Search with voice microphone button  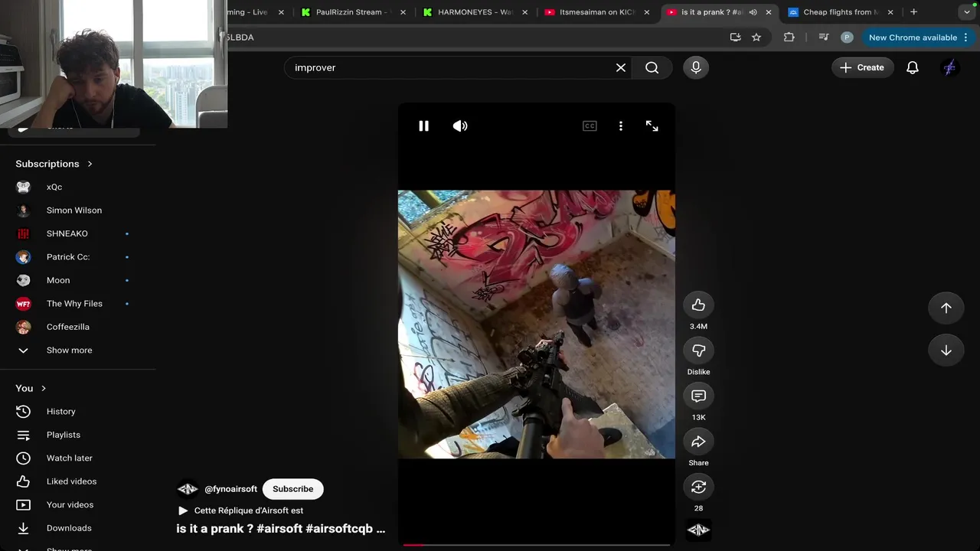696,67
